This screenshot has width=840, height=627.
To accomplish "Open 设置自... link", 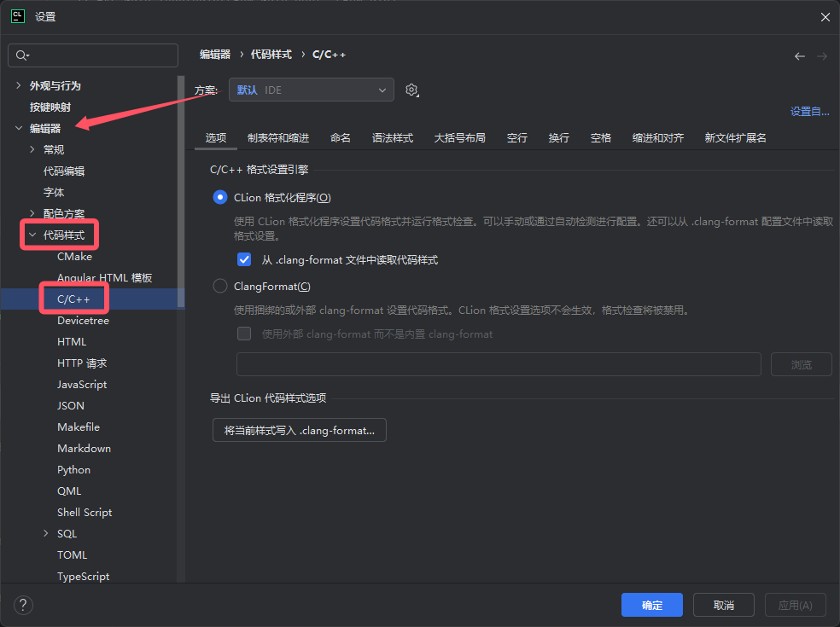I will (809, 112).
